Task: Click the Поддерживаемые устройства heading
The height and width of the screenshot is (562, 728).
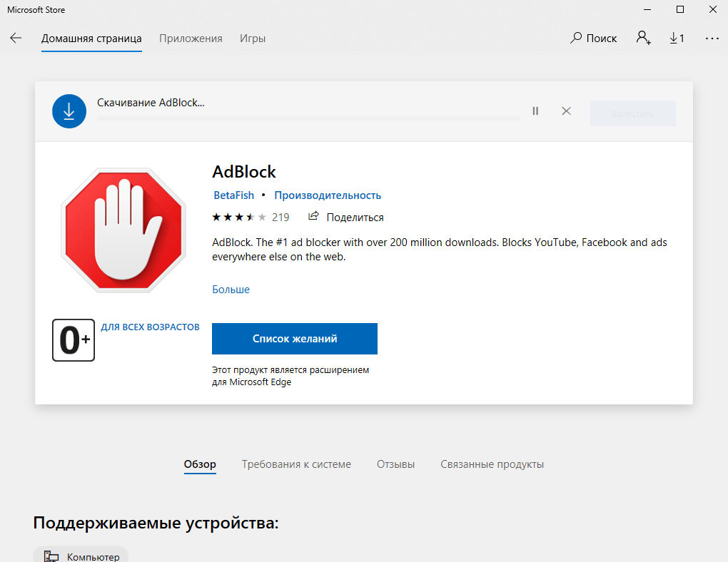Action: (x=156, y=523)
